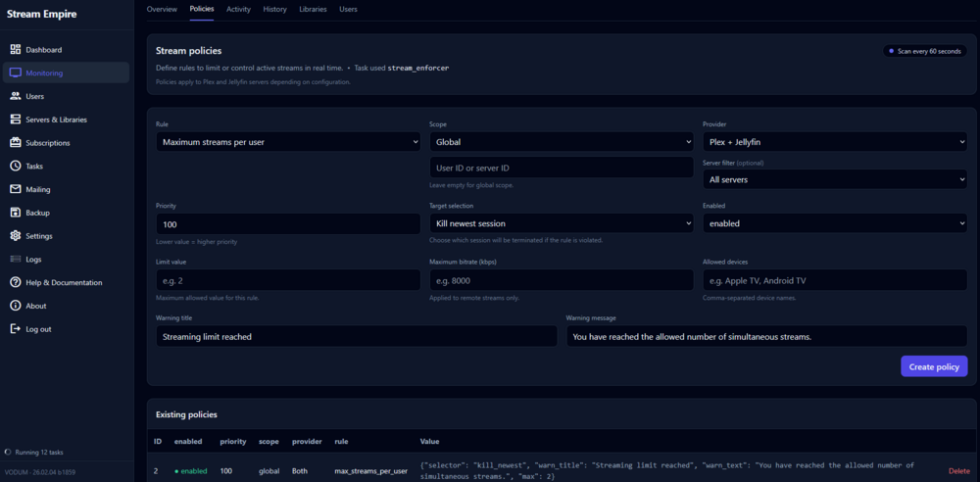Click the Users people icon in sidebar

16,96
